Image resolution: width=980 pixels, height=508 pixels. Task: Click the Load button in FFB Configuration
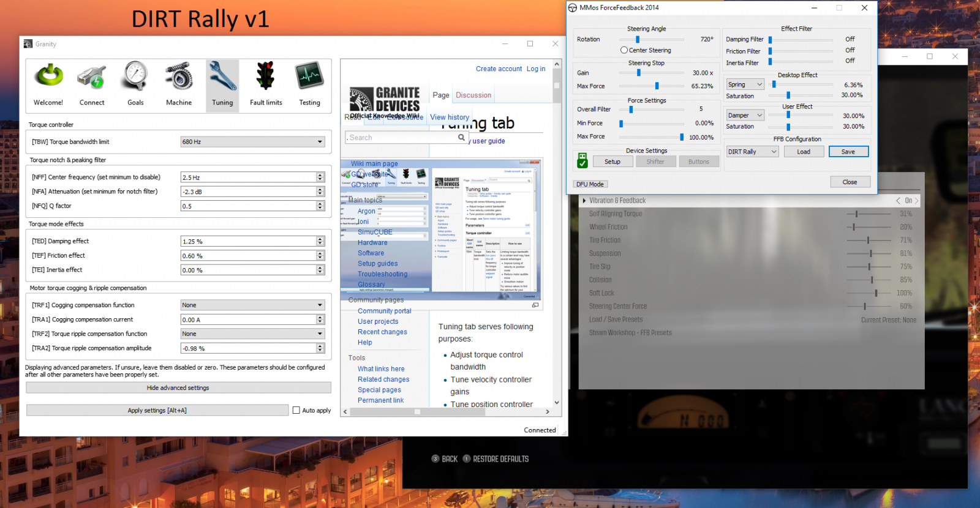(804, 152)
